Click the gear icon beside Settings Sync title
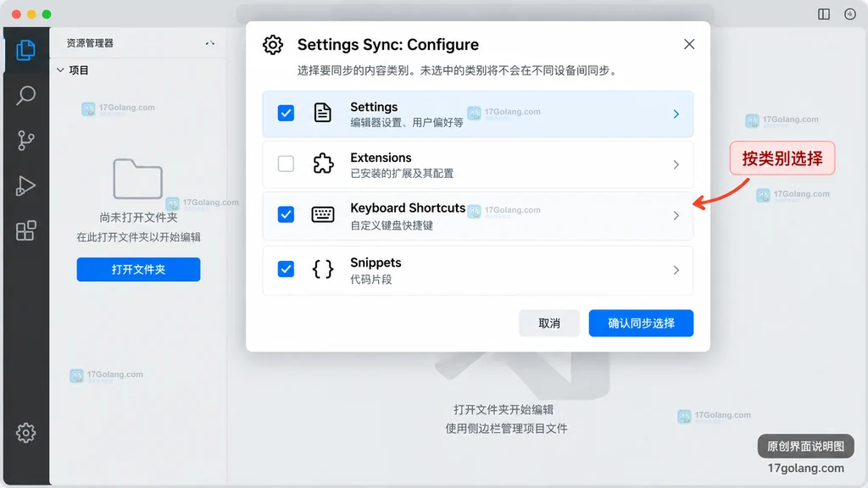This screenshot has width=868, height=488. point(272,45)
